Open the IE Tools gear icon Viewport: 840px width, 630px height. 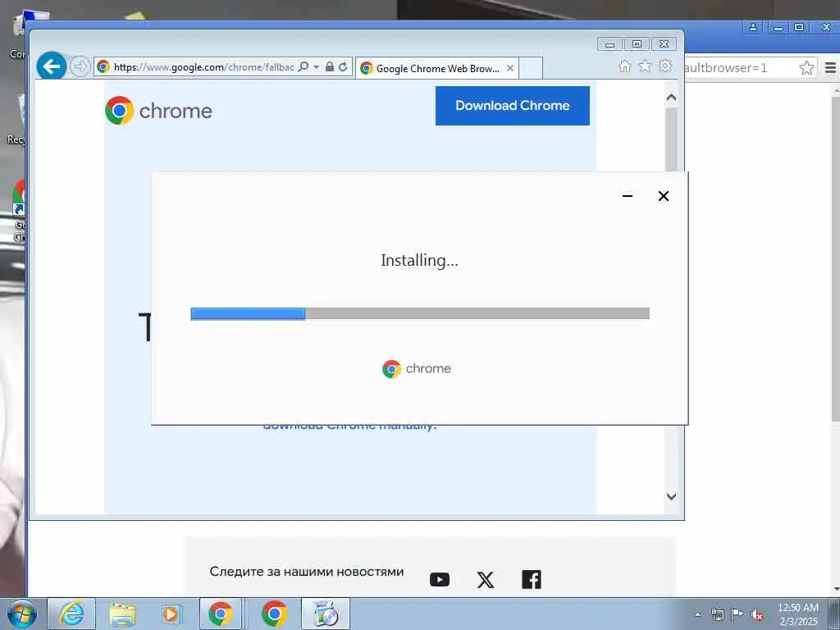coord(665,66)
